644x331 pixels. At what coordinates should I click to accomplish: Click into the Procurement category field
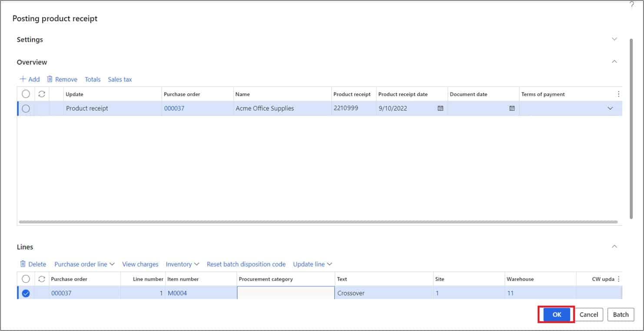pyautogui.click(x=285, y=293)
